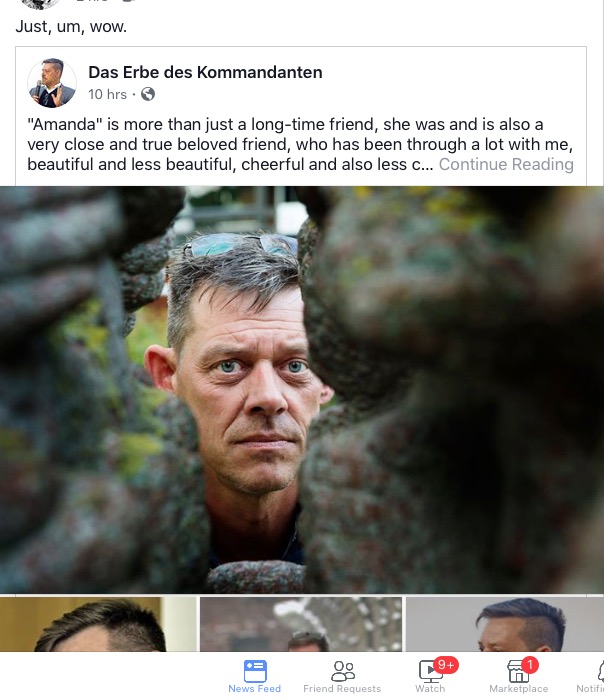604x700 pixels.
Task: Open the page's profile picture avatar
Action: 52,83
